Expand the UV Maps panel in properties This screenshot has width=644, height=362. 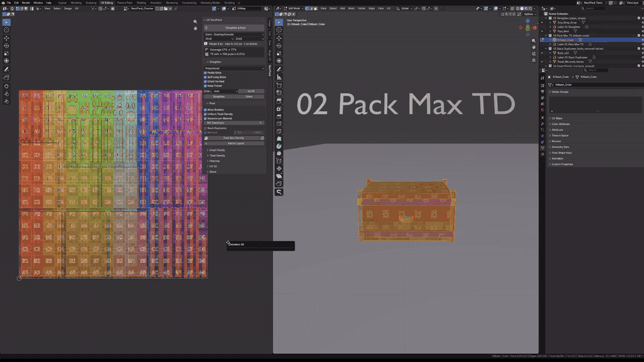[x=557, y=118]
